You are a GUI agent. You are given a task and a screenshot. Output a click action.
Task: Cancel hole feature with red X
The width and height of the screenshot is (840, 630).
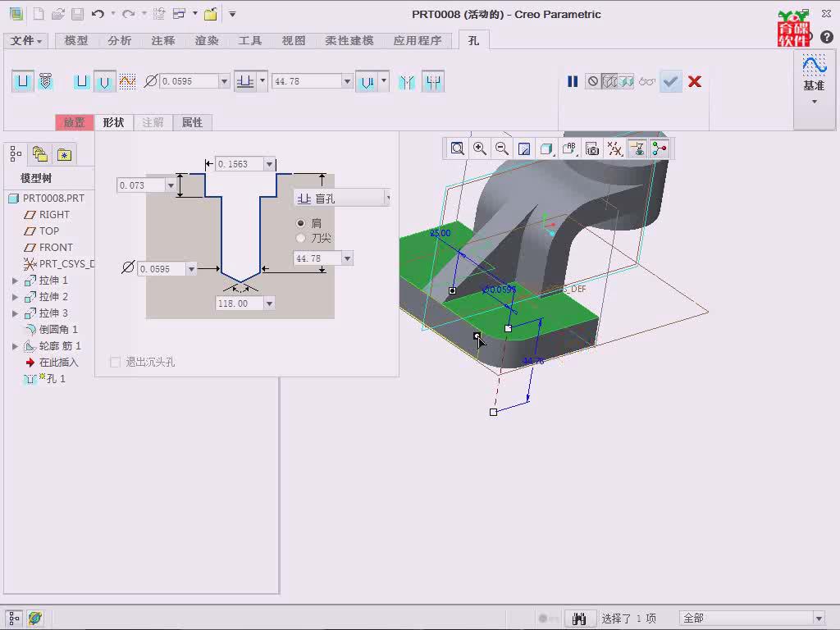coord(695,81)
